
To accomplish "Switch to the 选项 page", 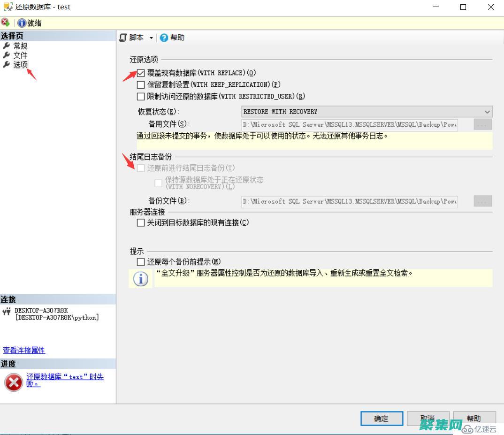I will click(20, 64).
